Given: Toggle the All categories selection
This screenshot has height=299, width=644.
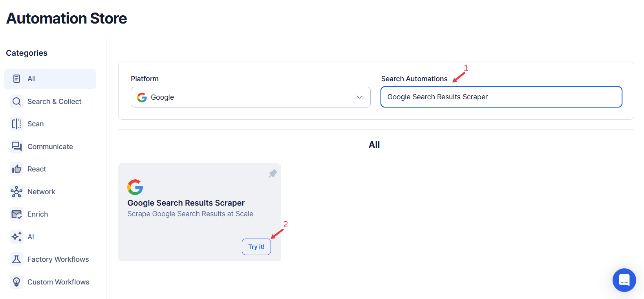Looking at the screenshot, I should pos(50,78).
